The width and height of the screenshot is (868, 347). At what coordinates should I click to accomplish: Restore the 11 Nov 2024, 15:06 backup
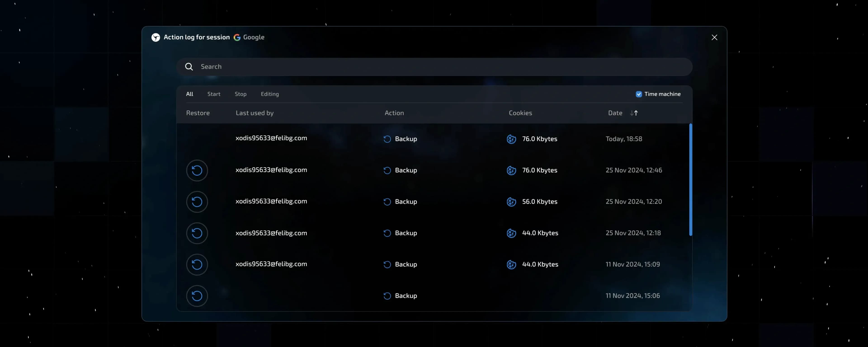tap(197, 296)
